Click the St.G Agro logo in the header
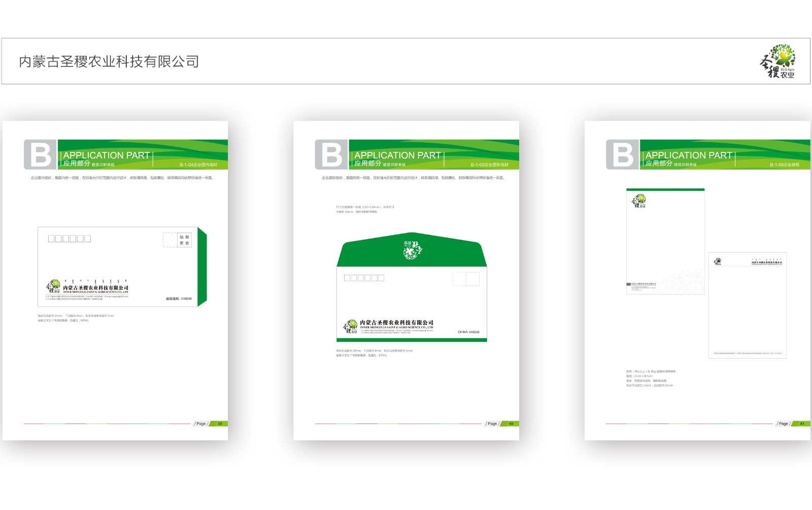Viewport: 812px width, 510px height. pyautogui.click(x=777, y=61)
